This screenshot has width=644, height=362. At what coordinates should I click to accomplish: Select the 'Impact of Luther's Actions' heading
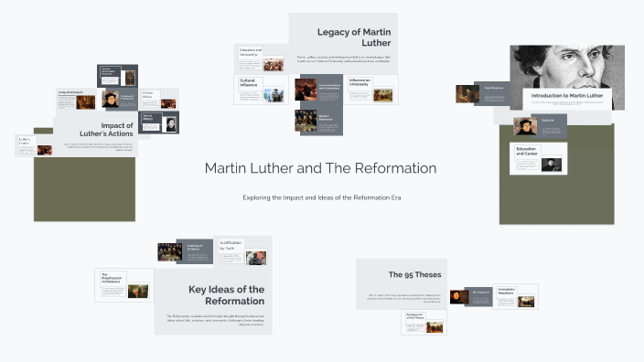click(x=106, y=129)
